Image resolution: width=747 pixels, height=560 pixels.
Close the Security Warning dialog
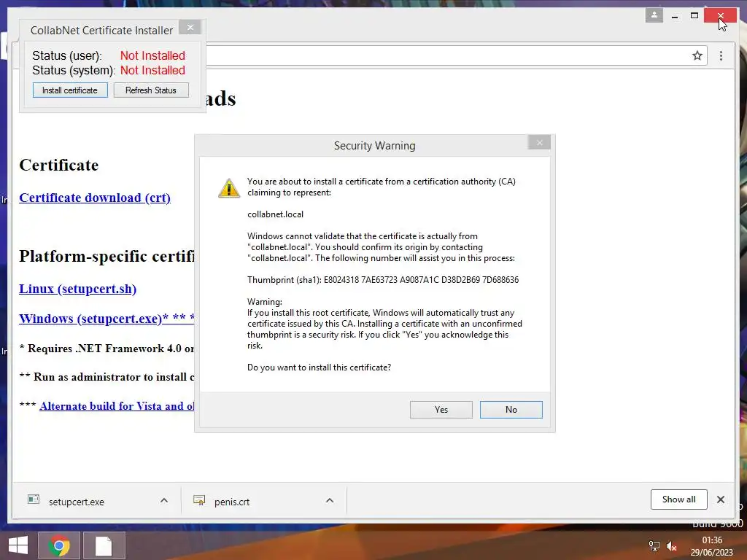[539, 142]
